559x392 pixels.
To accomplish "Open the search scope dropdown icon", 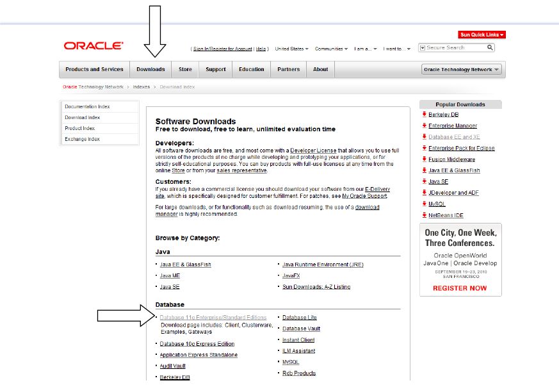I will coord(423,48).
